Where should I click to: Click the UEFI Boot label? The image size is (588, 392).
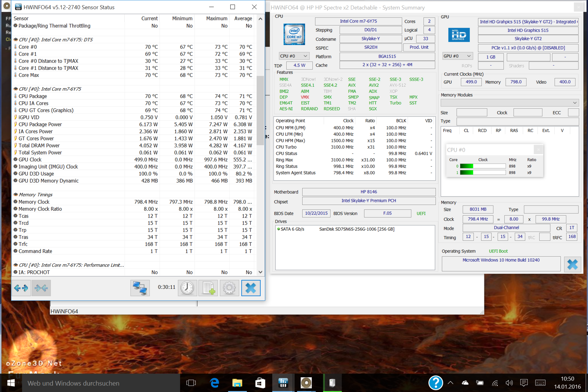pyautogui.click(x=498, y=251)
